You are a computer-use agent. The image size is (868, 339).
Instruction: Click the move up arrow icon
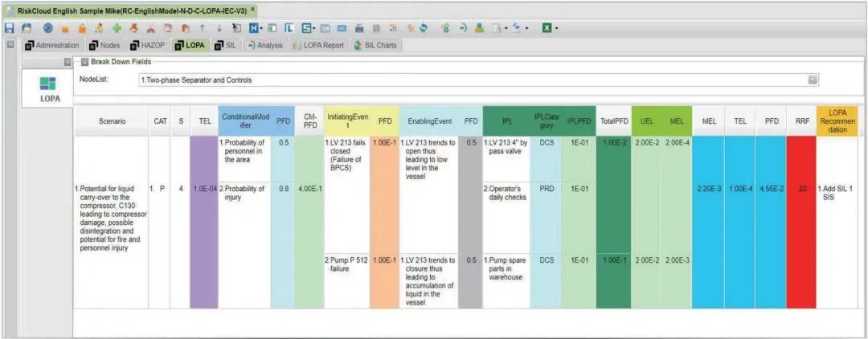point(203,28)
